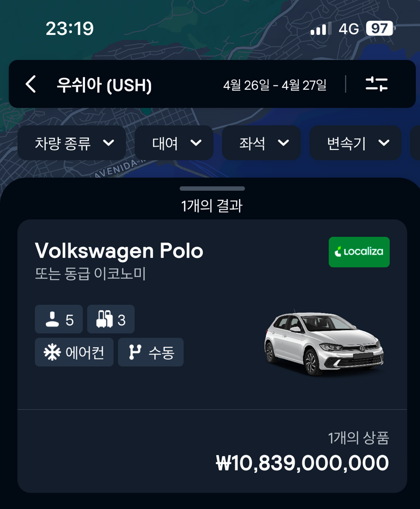This screenshot has width=420, height=509.
Task: Select the Volkswagen Polo title
Action: pyautogui.click(x=119, y=251)
